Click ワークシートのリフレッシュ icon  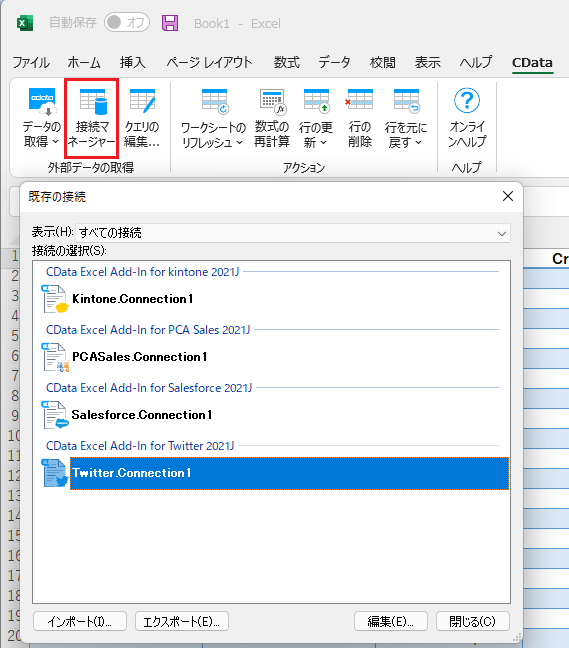(x=214, y=102)
